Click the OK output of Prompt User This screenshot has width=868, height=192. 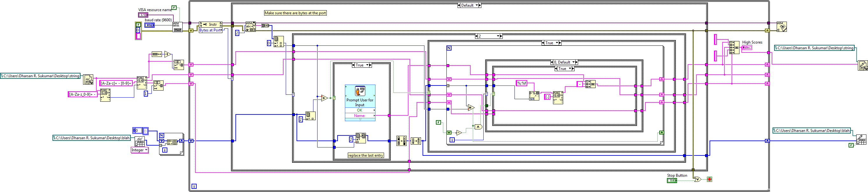tap(360, 110)
